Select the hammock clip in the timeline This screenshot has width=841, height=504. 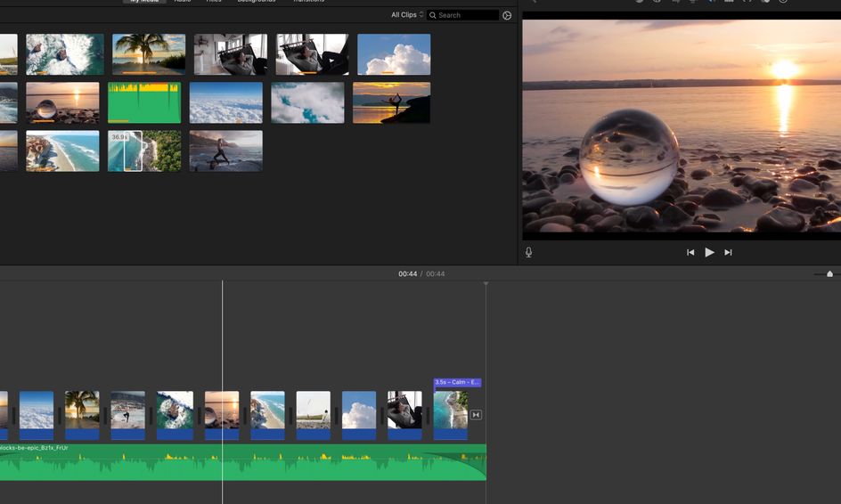coord(405,416)
